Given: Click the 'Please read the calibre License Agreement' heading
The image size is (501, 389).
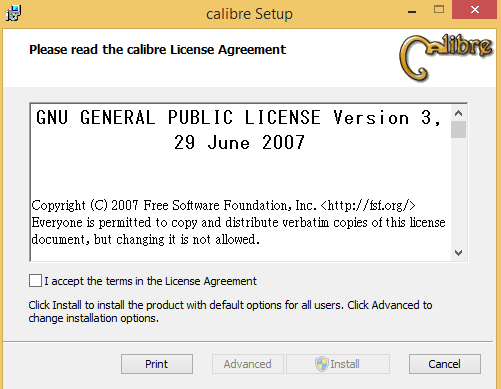Looking at the screenshot, I should click(158, 50).
